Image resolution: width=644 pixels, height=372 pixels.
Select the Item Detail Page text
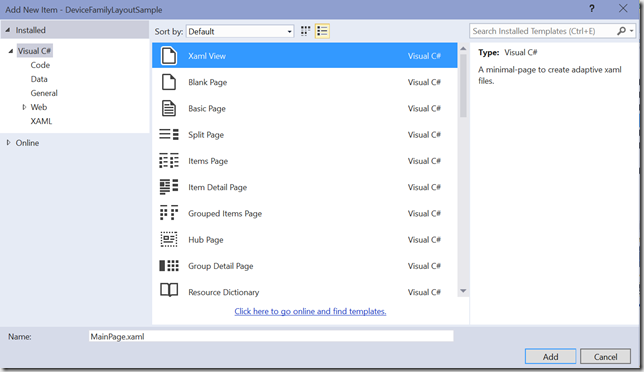[217, 187]
